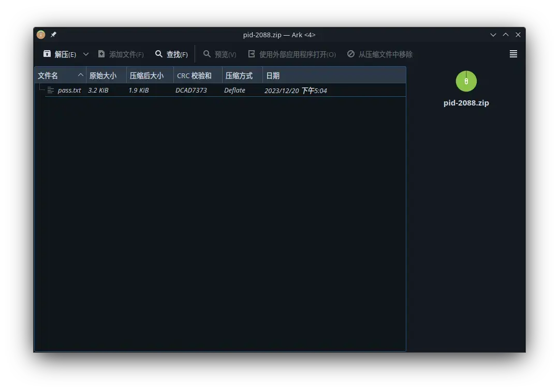The width and height of the screenshot is (559, 392).
Task: Click the green zip archive thumbnail
Action: [466, 81]
